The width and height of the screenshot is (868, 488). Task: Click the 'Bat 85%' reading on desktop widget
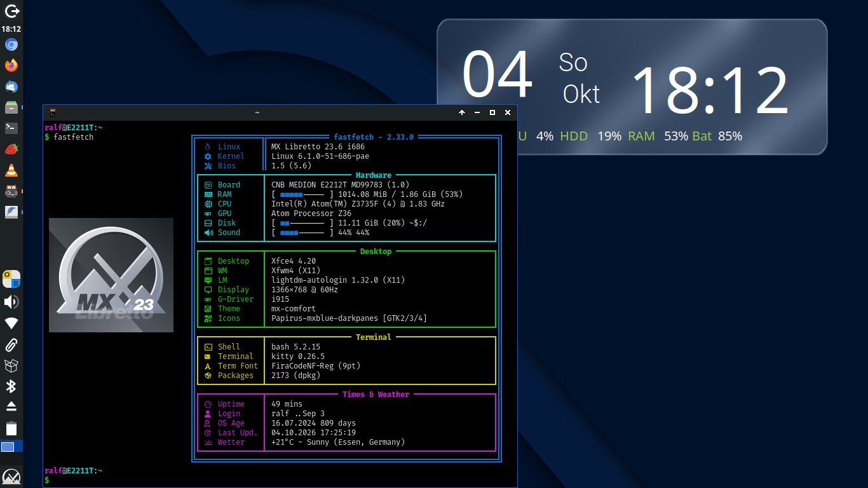[717, 136]
